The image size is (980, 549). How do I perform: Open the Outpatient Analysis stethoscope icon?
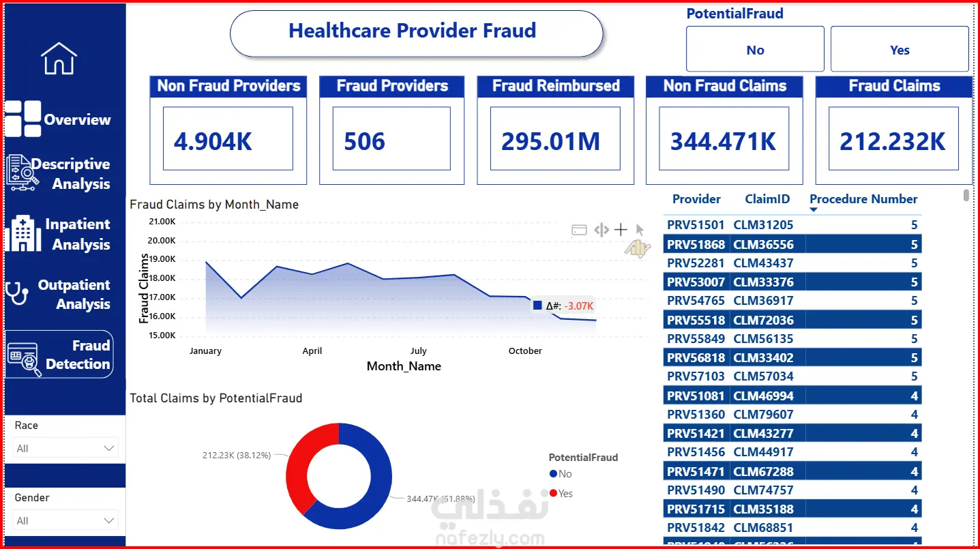pyautogui.click(x=17, y=294)
